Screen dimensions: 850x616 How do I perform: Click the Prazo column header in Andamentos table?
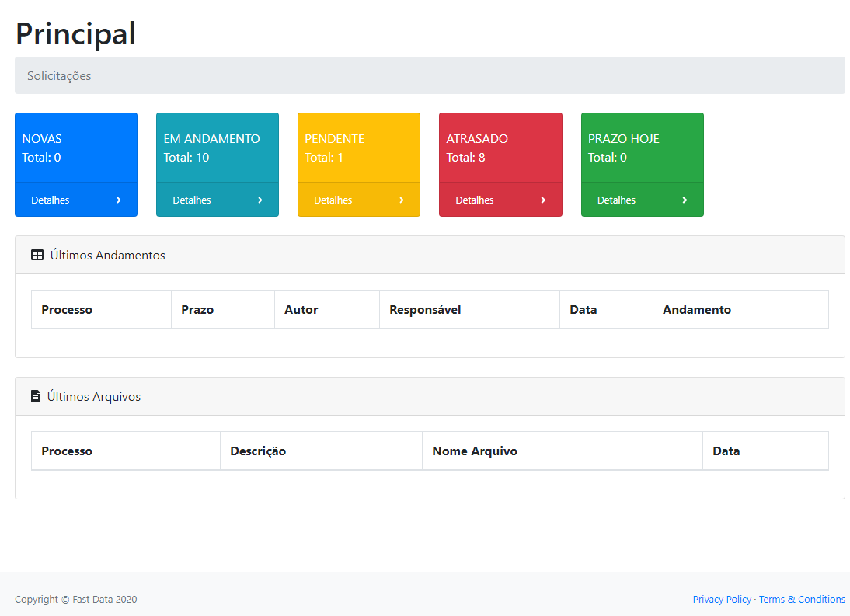coord(197,309)
